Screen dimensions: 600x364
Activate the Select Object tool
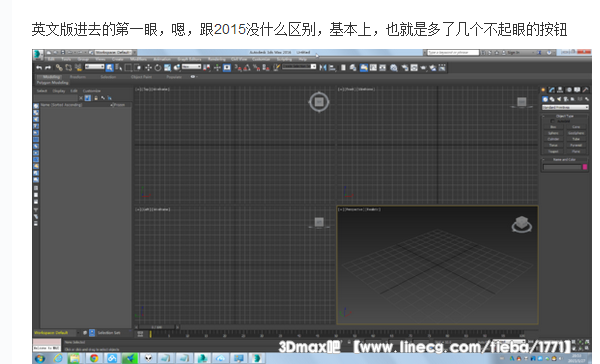(109, 68)
